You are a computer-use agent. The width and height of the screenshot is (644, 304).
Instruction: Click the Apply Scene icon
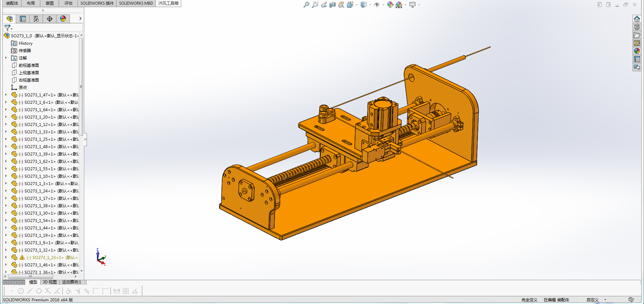tap(399, 5)
